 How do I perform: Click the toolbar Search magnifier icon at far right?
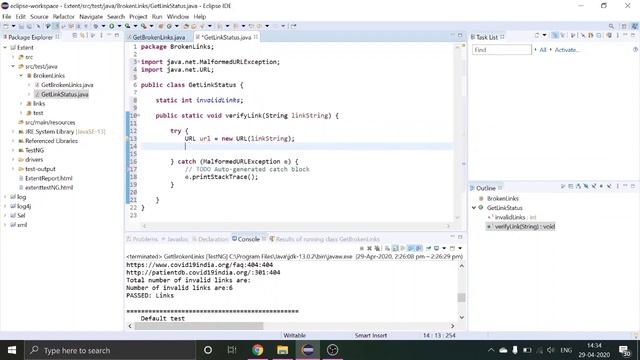click(611, 26)
